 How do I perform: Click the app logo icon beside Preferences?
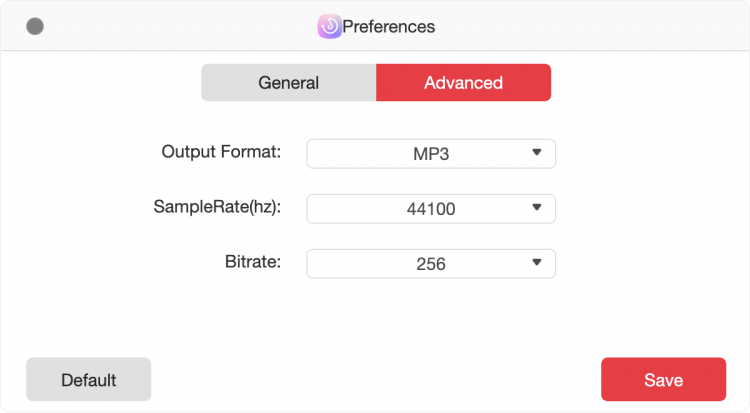329,26
